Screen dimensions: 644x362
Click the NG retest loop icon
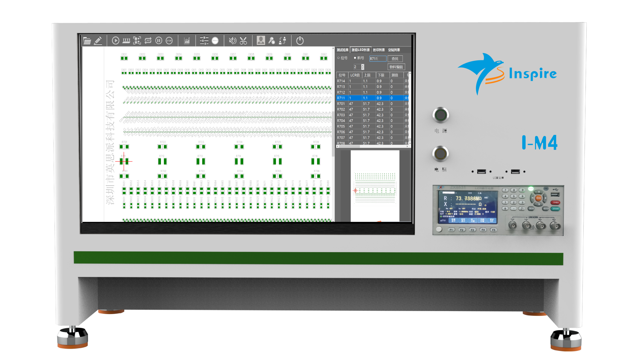pos(148,41)
